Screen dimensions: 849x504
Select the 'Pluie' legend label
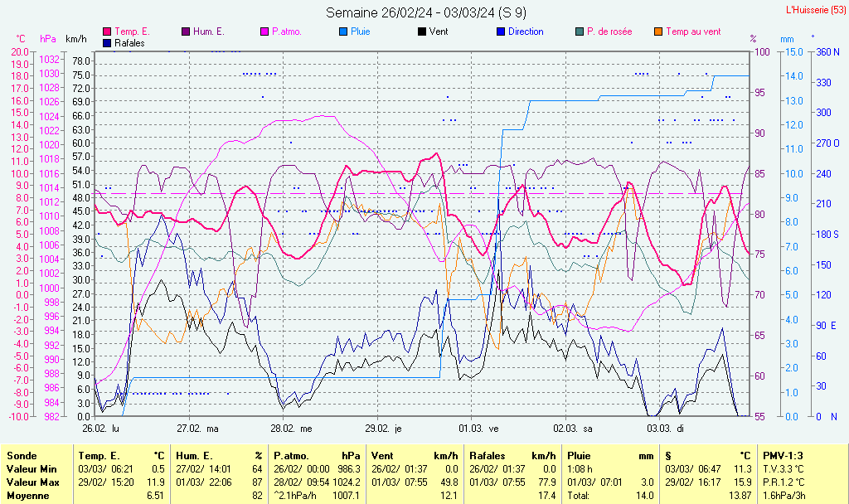360,31
